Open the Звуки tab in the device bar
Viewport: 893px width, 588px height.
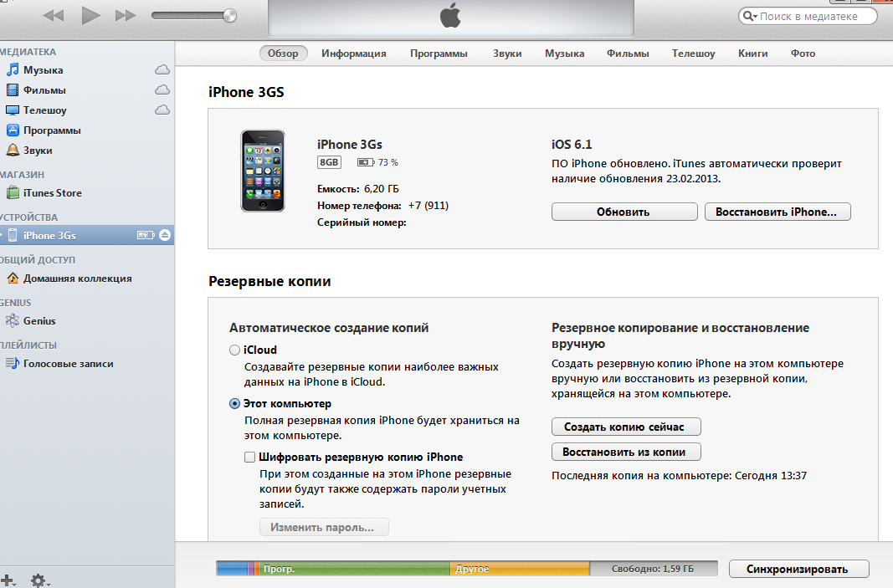pyautogui.click(x=507, y=54)
